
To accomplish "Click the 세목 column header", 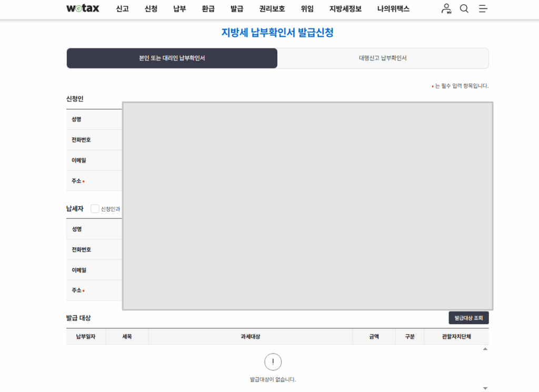I will tap(127, 337).
